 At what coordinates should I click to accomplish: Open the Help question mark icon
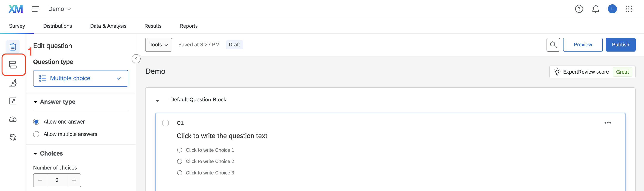pos(579,9)
